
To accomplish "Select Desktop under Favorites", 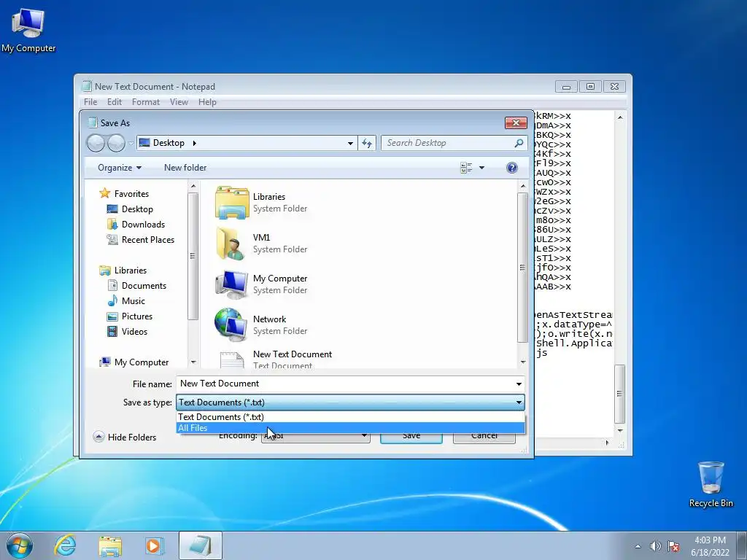I will [137, 209].
